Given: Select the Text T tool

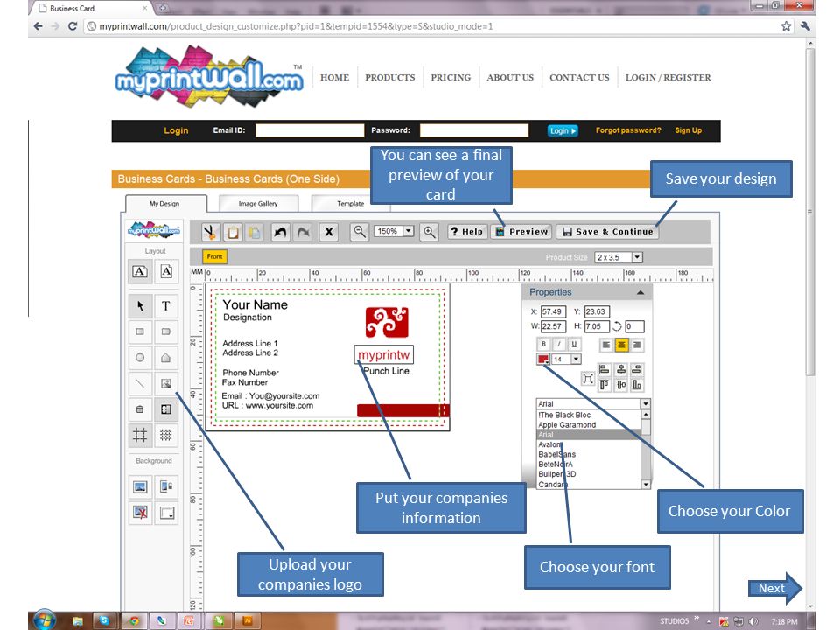Looking at the screenshot, I should tap(166, 306).
